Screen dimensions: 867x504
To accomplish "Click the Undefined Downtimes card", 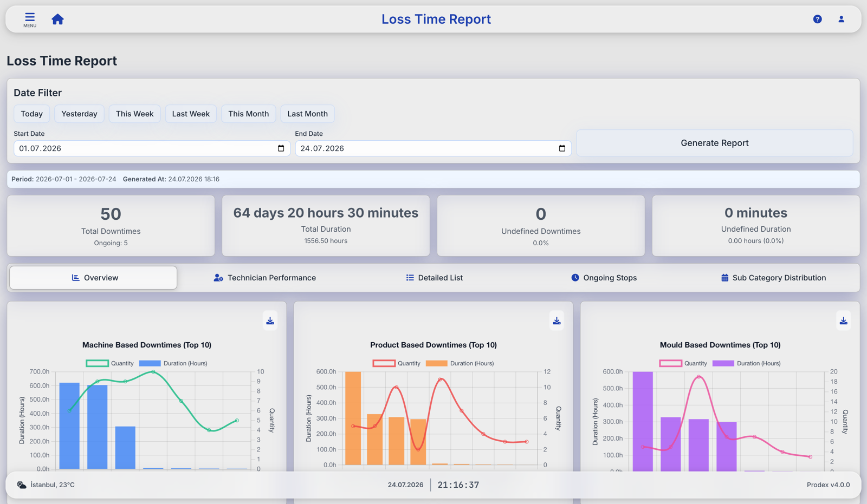I will pos(541,226).
